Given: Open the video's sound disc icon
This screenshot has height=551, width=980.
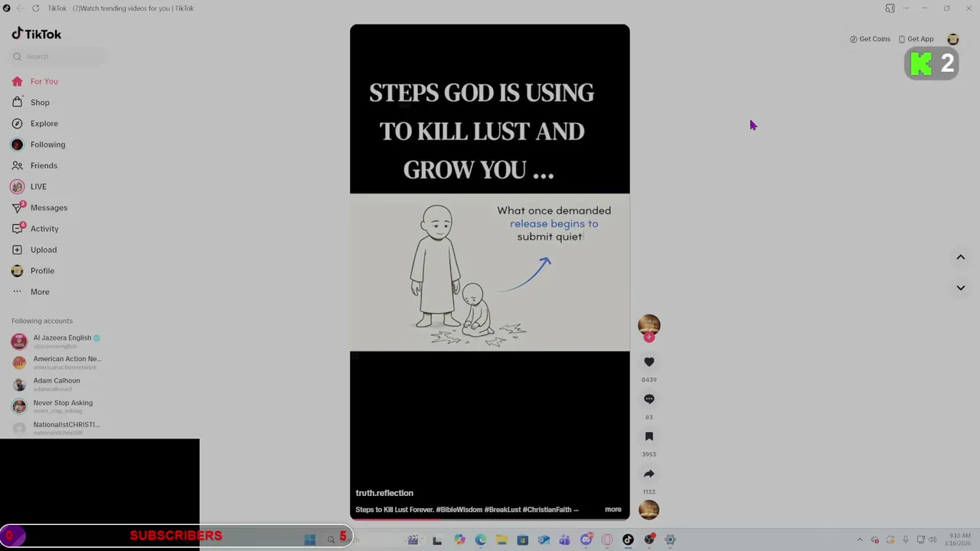Looking at the screenshot, I should [x=648, y=510].
